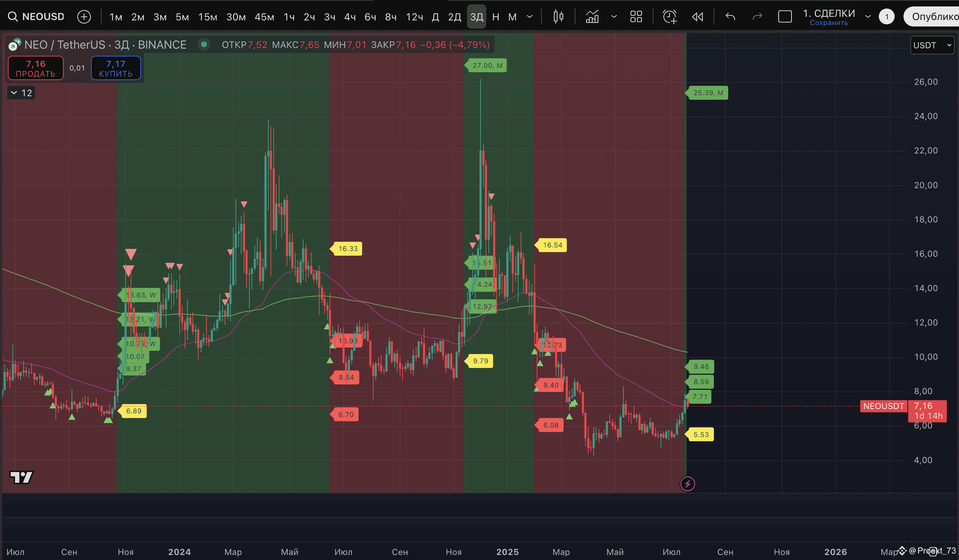Click the Сохранить save link
Screen dimensions: 959x560
pyautogui.click(x=828, y=23)
